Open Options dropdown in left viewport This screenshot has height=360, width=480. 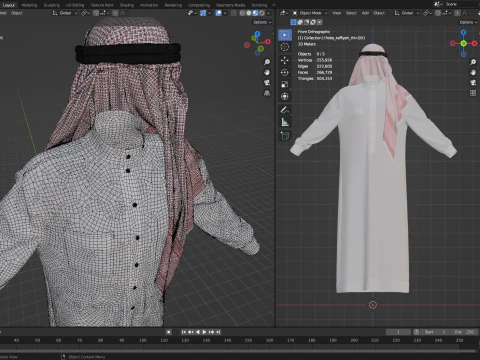click(x=262, y=22)
